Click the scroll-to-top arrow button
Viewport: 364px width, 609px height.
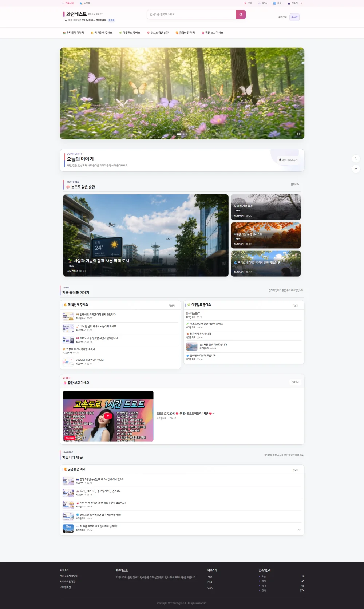(x=356, y=169)
